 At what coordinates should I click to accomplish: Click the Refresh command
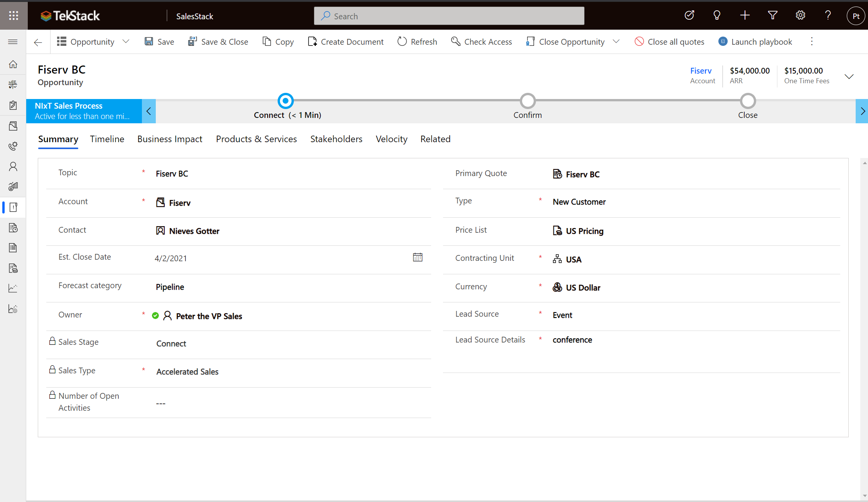417,42
